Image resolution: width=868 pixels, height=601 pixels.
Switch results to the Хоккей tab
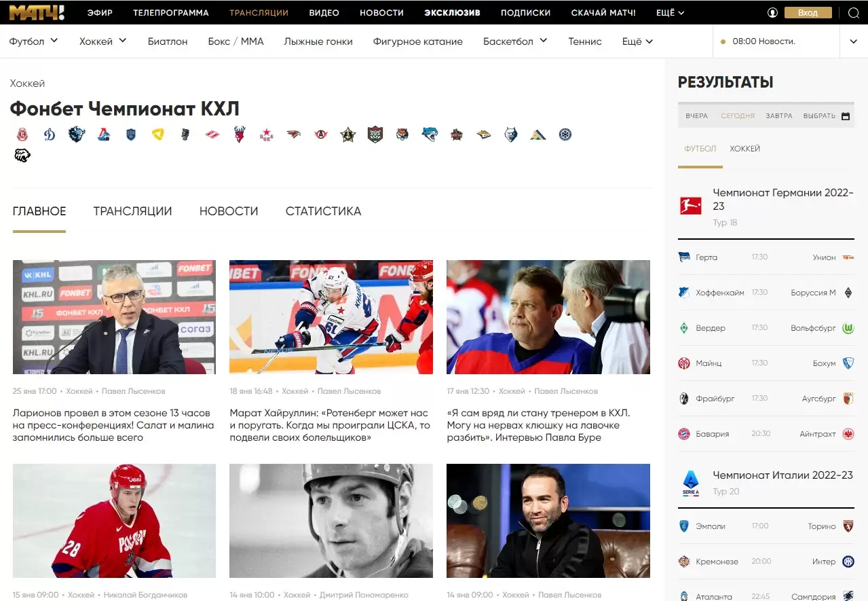[744, 149]
